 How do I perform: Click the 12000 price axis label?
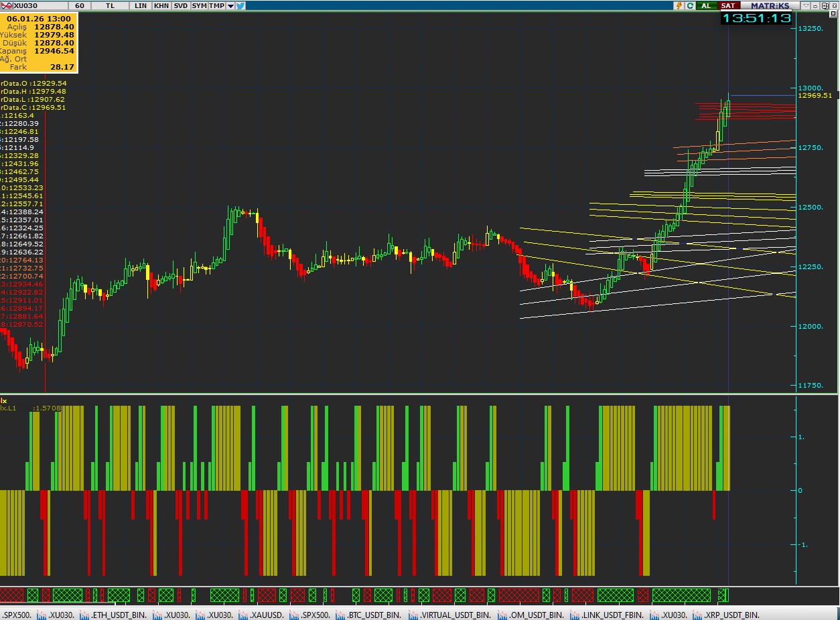pyautogui.click(x=811, y=327)
